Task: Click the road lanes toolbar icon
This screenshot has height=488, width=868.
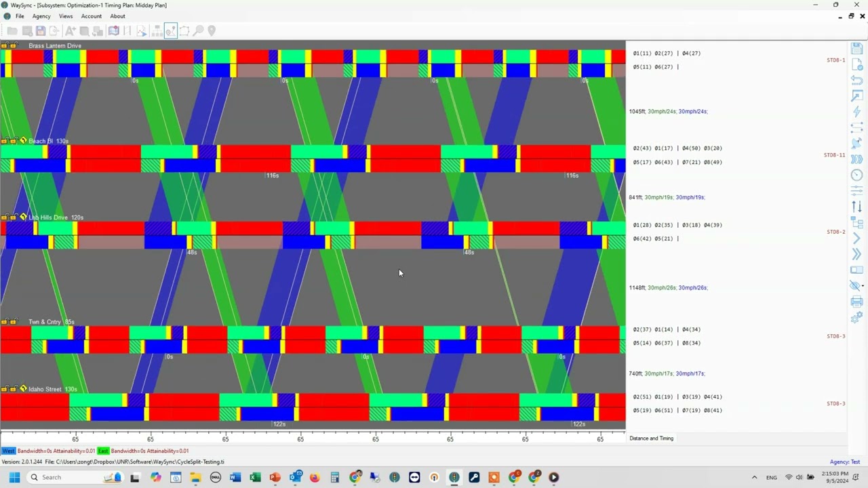Action: (127, 30)
